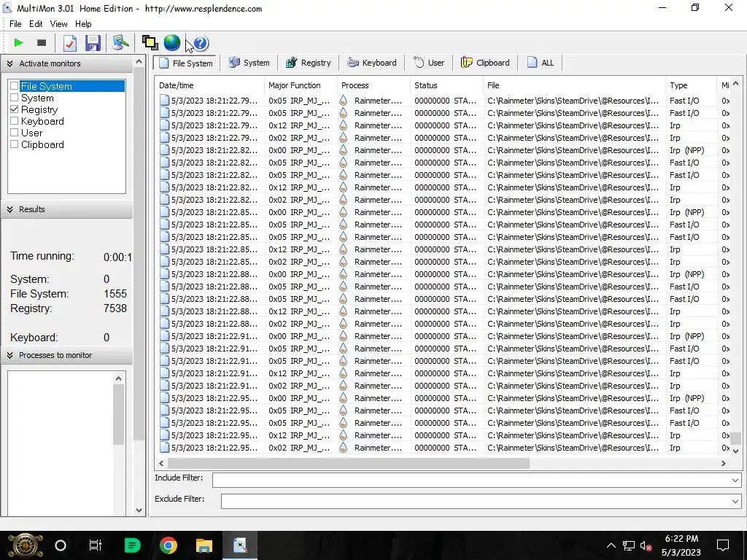Viewport: 747px width, 560px height.
Task: Switch to the Clipboard tab
Action: (485, 63)
